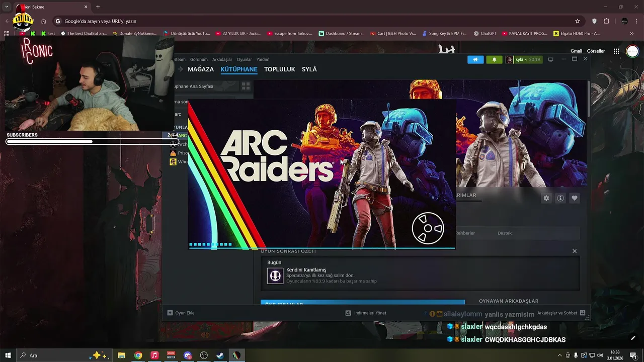Open Escape from Tarkov bookmark
The height and width of the screenshot is (362, 644).
289,34
